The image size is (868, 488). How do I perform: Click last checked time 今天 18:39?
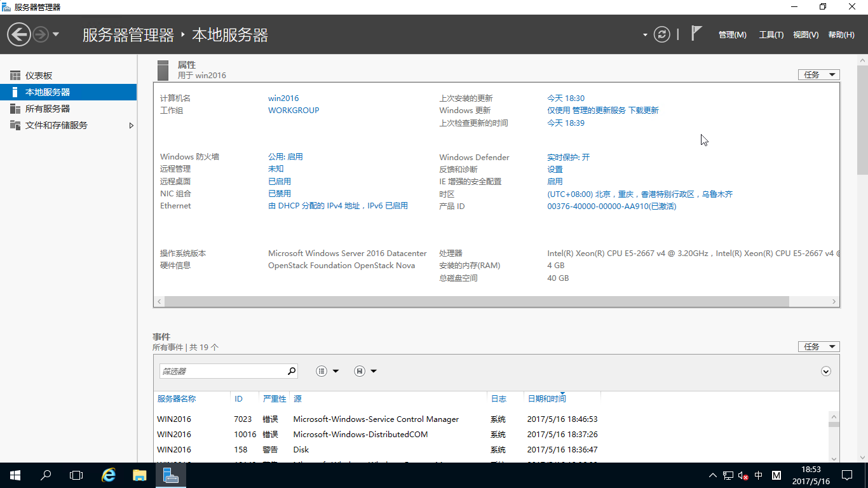pyautogui.click(x=566, y=123)
